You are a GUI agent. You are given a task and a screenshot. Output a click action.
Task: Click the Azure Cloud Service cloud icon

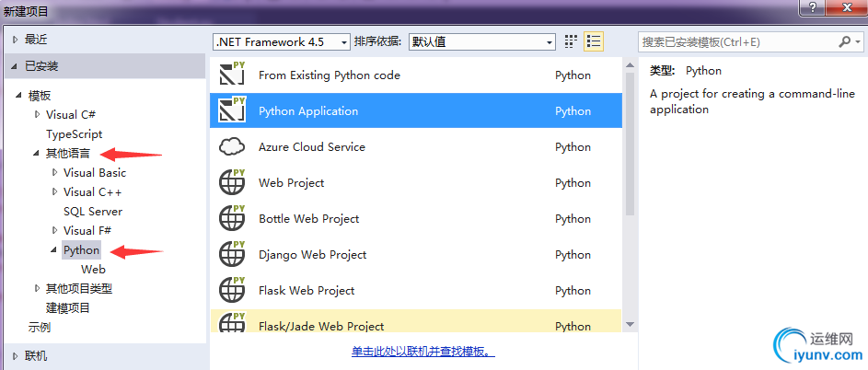click(x=232, y=146)
